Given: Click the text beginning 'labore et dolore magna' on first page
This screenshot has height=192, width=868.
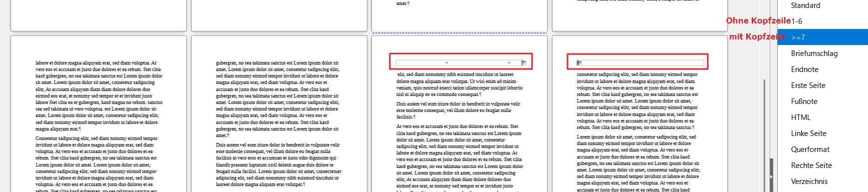Looking at the screenshot, I should [x=99, y=96].
